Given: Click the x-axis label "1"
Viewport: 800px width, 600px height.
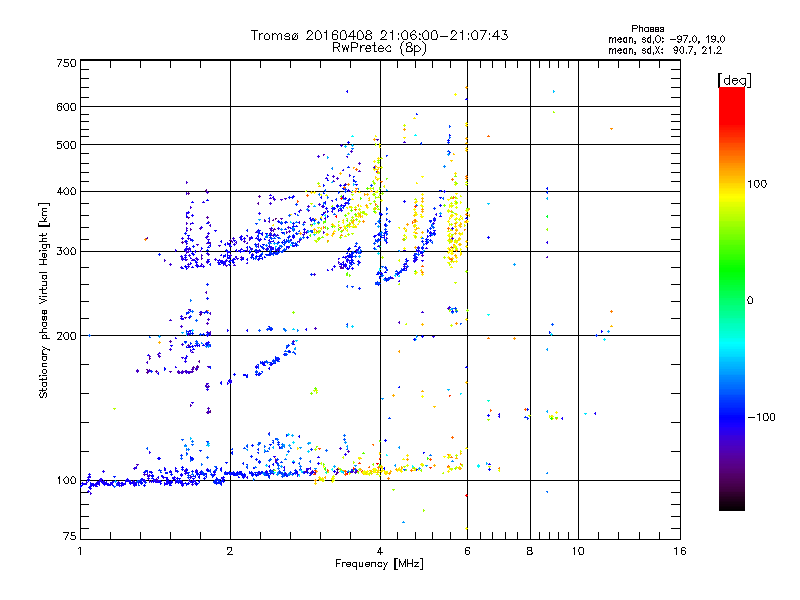Looking at the screenshot, I should [x=80, y=551].
